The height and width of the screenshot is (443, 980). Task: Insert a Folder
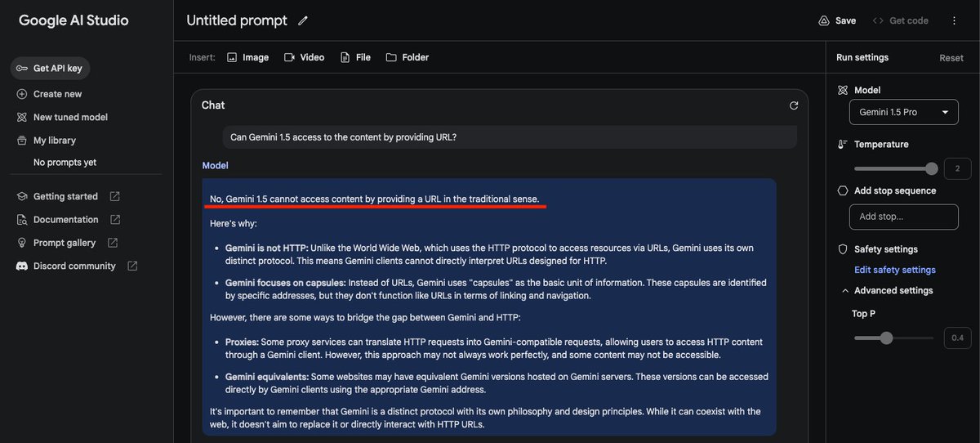pos(407,57)
